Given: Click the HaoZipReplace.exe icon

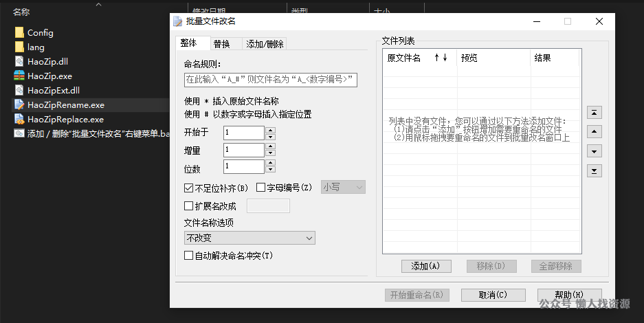Looking at the screenshot, I should click(19, 119).
